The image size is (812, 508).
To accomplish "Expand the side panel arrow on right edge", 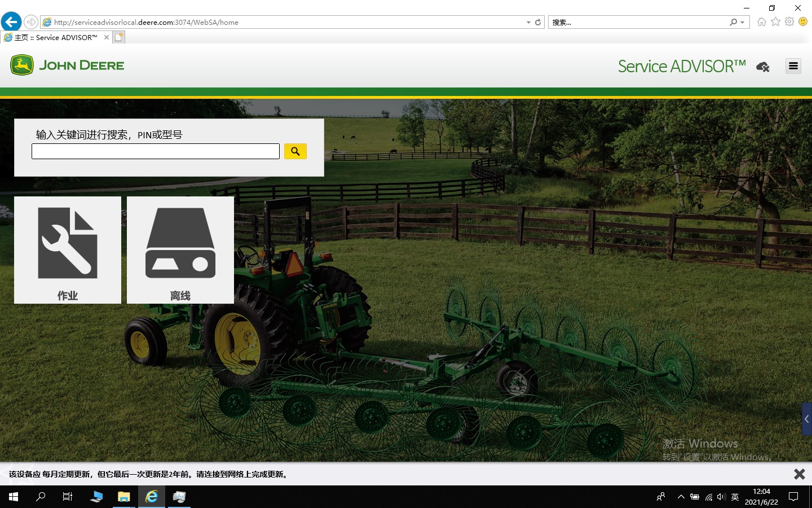I will pos(807,419).
